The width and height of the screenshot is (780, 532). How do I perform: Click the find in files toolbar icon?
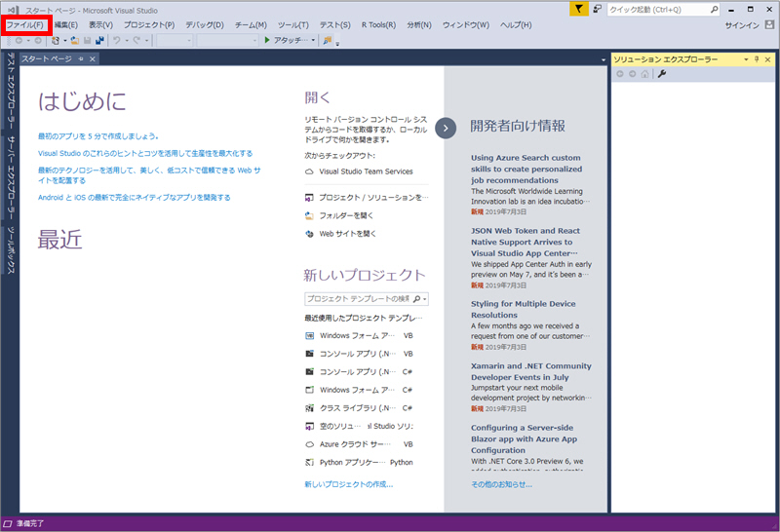pos(327,40)
